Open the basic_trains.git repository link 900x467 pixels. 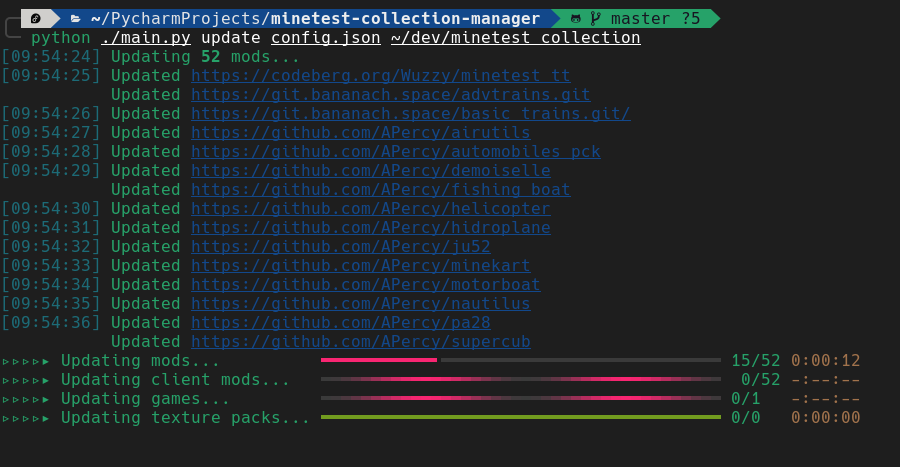point(410,114)
